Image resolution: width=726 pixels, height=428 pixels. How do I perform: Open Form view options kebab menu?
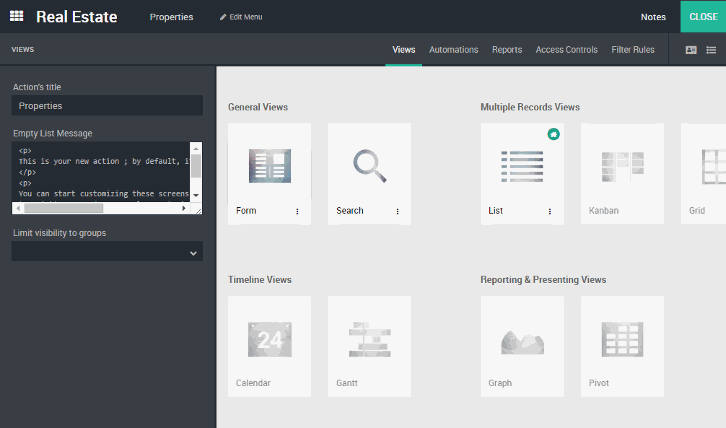[x=297, y=211]
